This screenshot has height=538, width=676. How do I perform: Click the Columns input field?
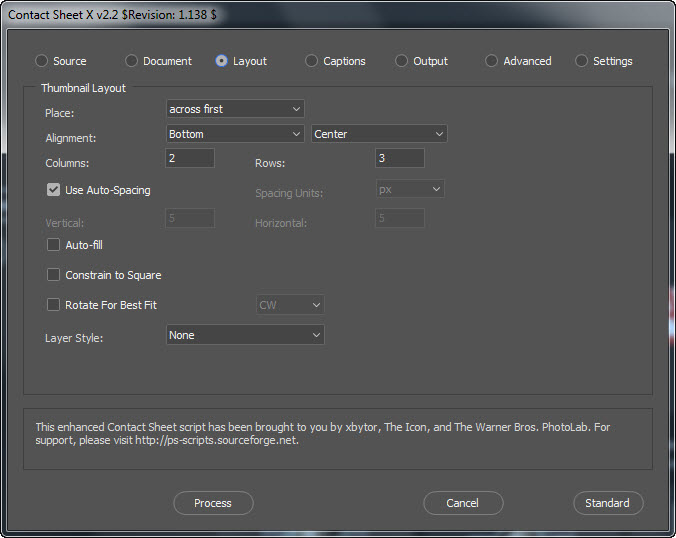[x=190, y=158]
